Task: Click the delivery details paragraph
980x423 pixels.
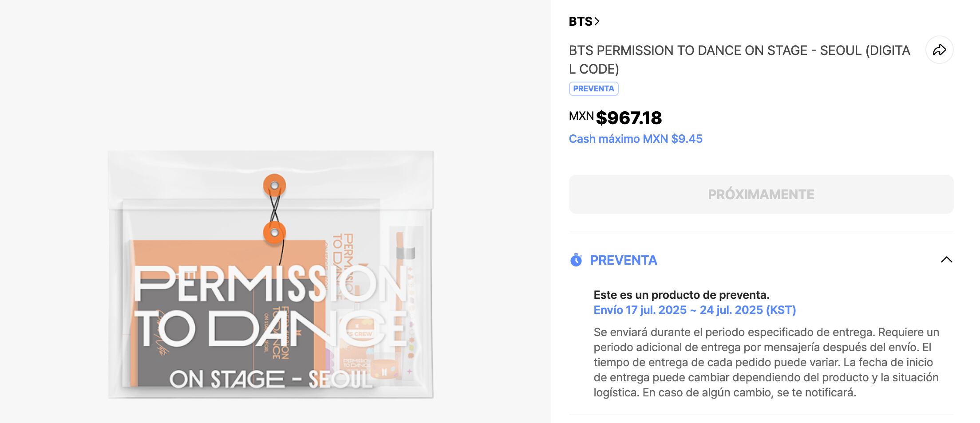Action: pyautogui.click(x=766, y=362)
